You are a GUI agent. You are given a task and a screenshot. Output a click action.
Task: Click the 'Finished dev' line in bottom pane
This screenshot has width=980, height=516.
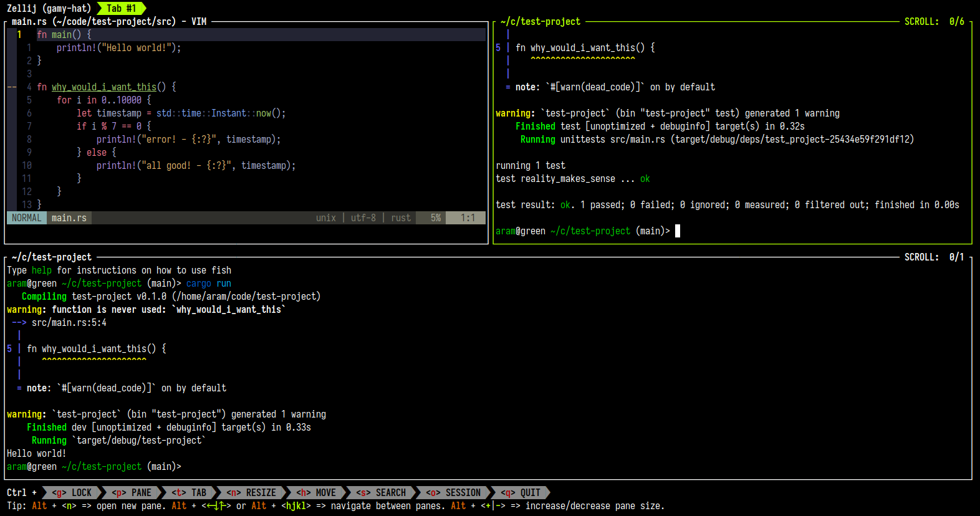coord(168,427)
